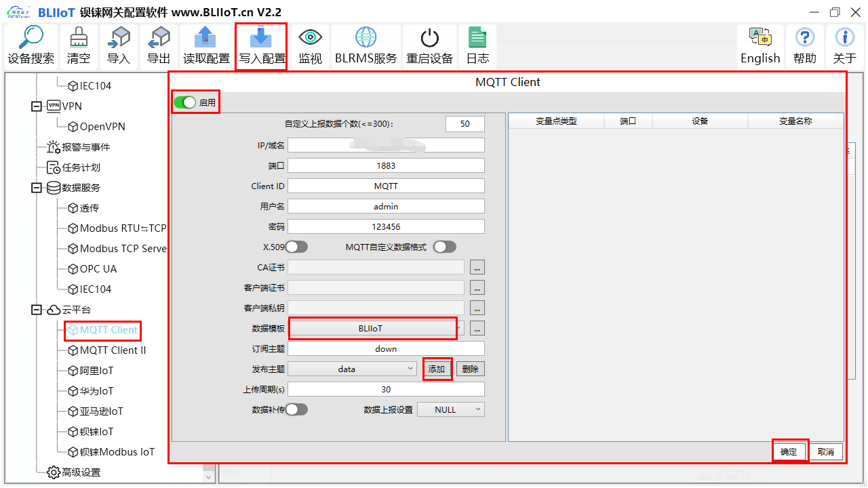Focus the username field with admin

pos(387,206)
